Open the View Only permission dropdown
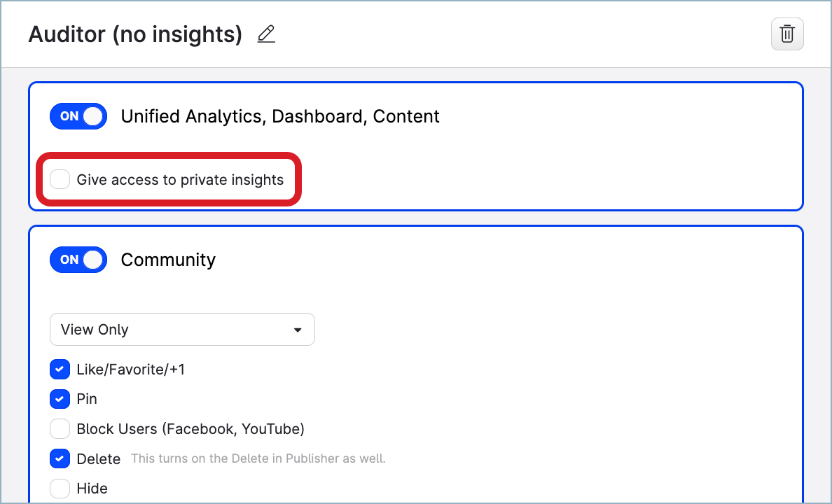The height and width of the screenshot is (504, 832). coord(181,329)
